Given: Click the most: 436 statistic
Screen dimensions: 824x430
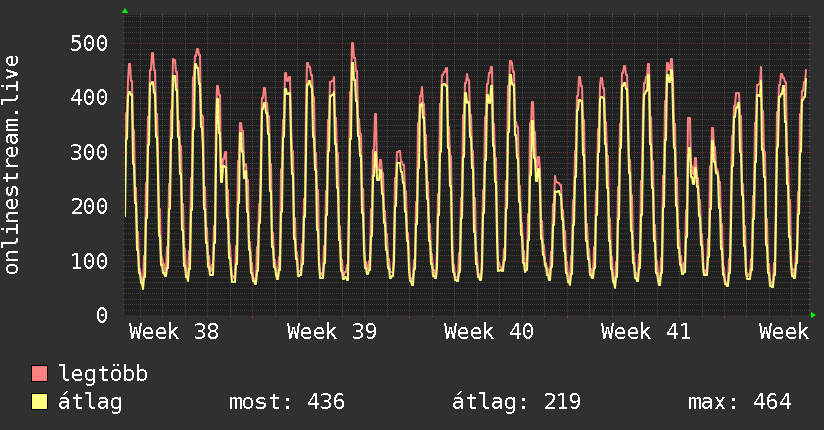Looking at the screenshot, I should click(x=287, y=402).
